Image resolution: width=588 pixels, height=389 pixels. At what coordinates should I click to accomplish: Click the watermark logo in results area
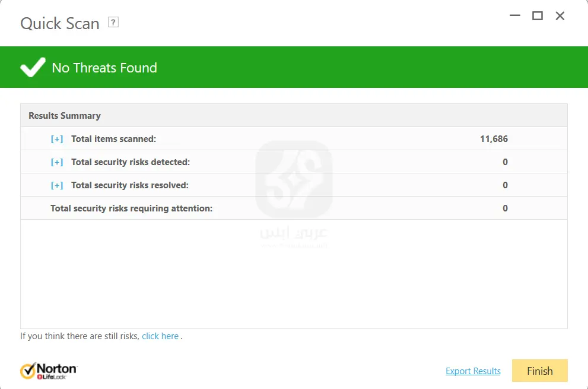294,178
